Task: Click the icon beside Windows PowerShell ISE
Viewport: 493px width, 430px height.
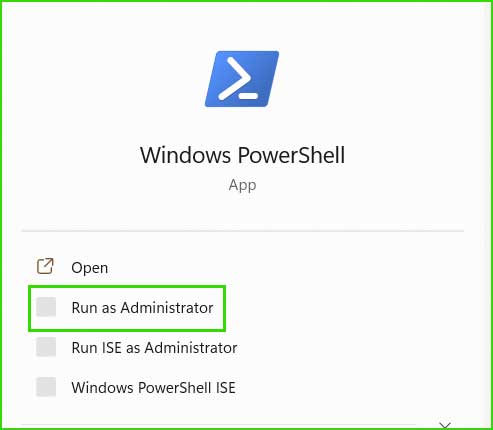Action: pos(46,387)
